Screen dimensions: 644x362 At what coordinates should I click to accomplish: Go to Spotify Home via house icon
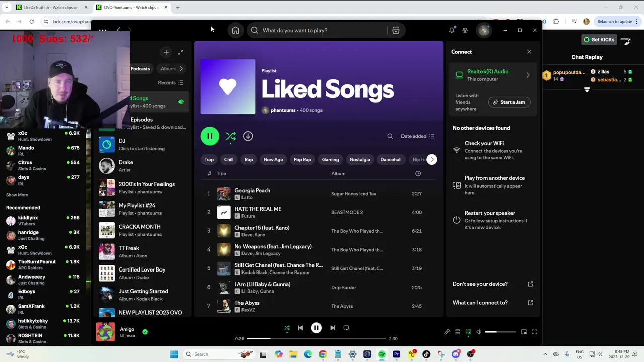(235, 30)
